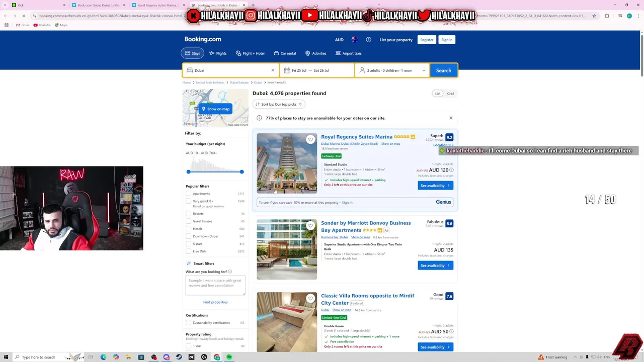644x362 pixels.
Task: Open Spotify from the taskbar
Action: [x=229, y=357]
